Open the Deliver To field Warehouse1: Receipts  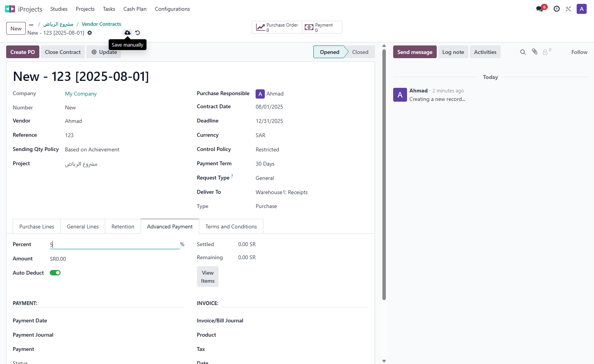282,192
